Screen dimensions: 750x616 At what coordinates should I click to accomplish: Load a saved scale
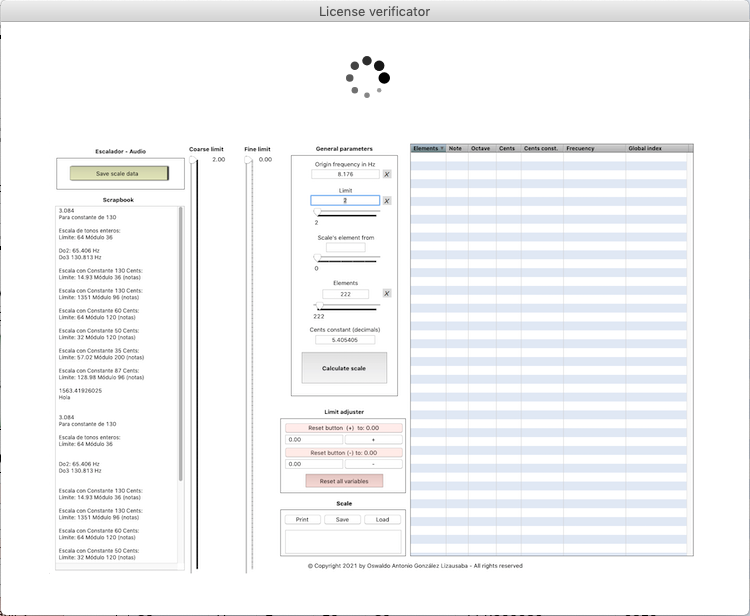click(382, 519)
